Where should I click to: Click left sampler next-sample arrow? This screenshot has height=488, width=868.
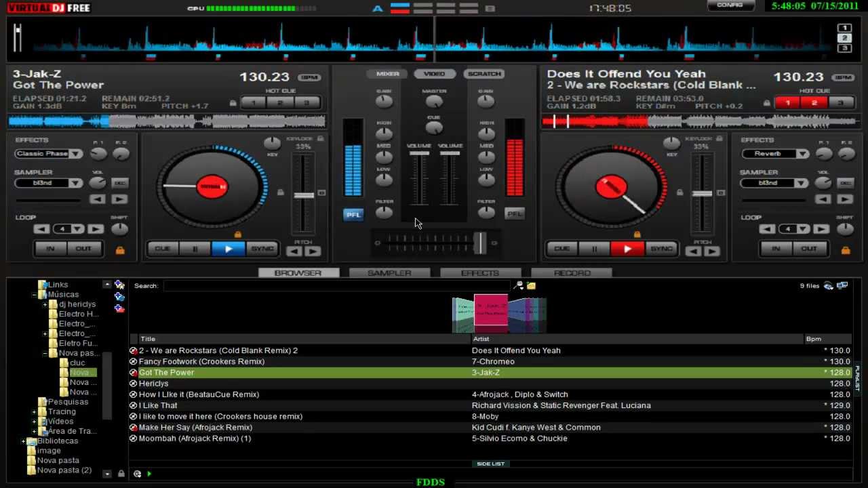coord(119,199)
